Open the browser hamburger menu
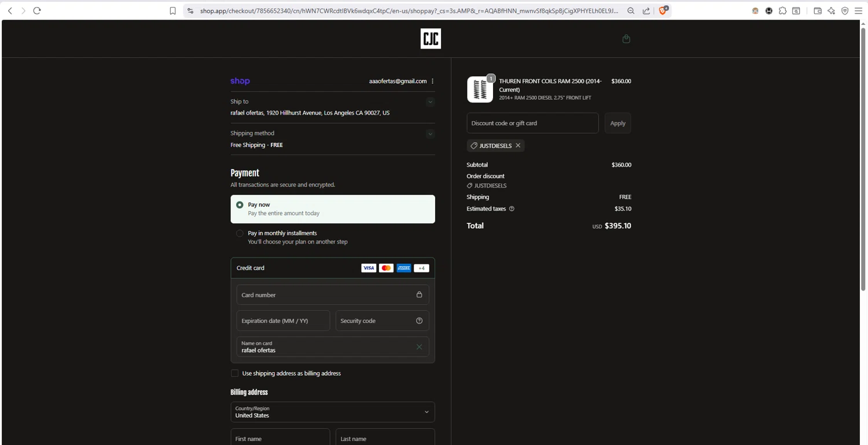The image size is (868, 445). [859, 10]
